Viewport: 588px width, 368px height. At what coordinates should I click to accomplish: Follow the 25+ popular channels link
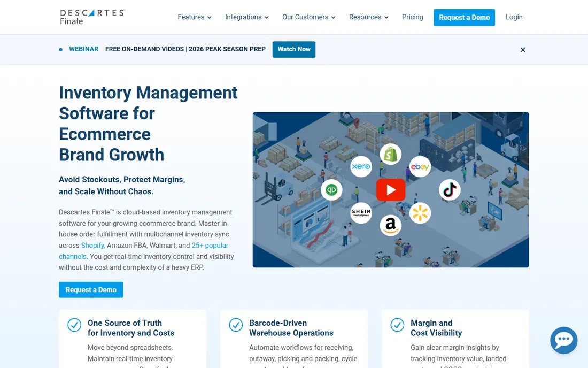tap(144, 251)
